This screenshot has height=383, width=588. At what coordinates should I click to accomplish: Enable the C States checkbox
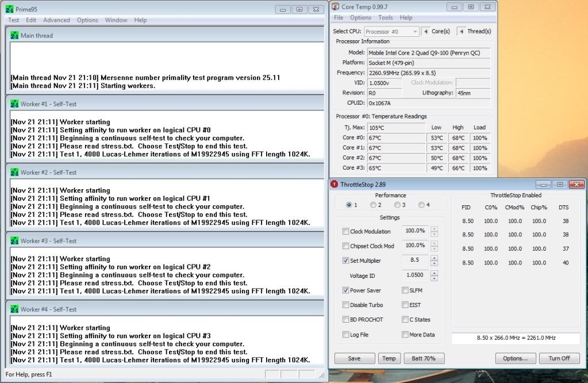(405, 320)
